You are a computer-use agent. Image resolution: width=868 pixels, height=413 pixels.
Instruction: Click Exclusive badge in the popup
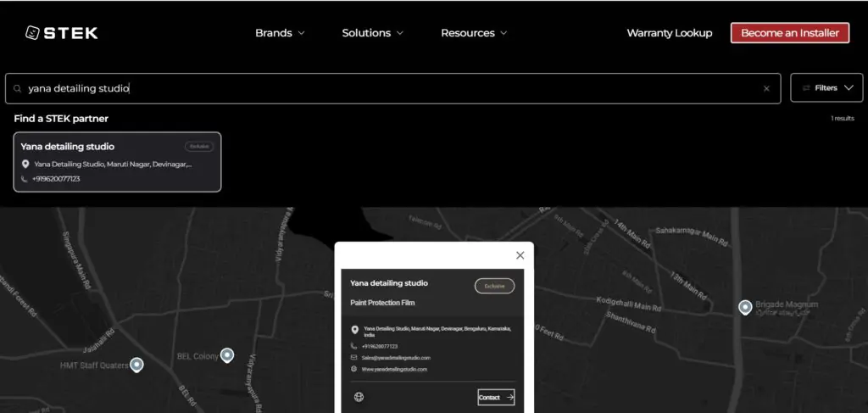pyautogui.click(x=494, y=287)
